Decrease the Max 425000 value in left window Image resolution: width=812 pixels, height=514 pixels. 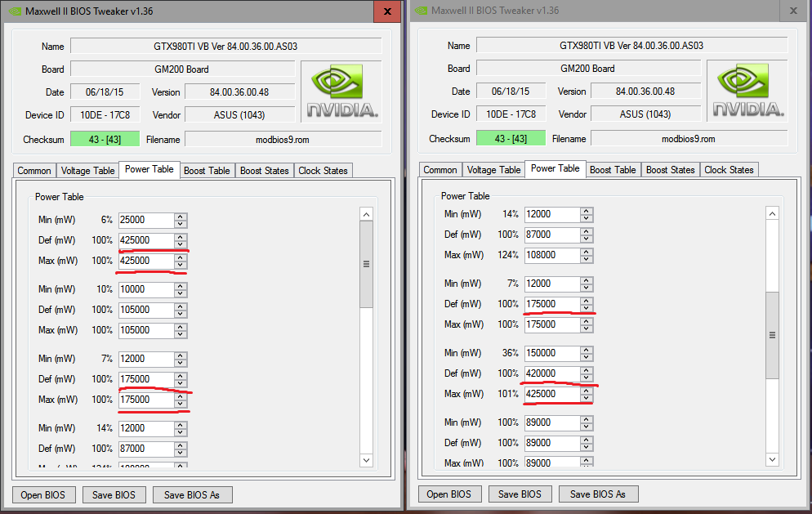coord(181,264)
